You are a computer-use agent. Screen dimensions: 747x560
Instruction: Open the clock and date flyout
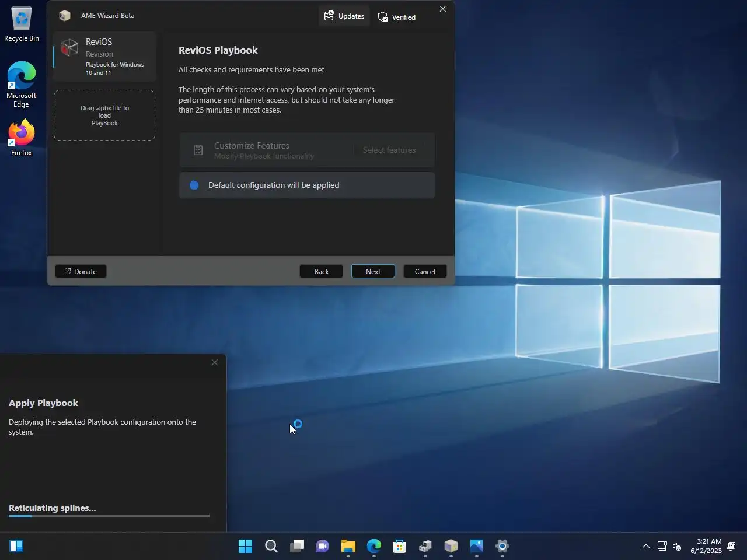(x=706, y=546)
